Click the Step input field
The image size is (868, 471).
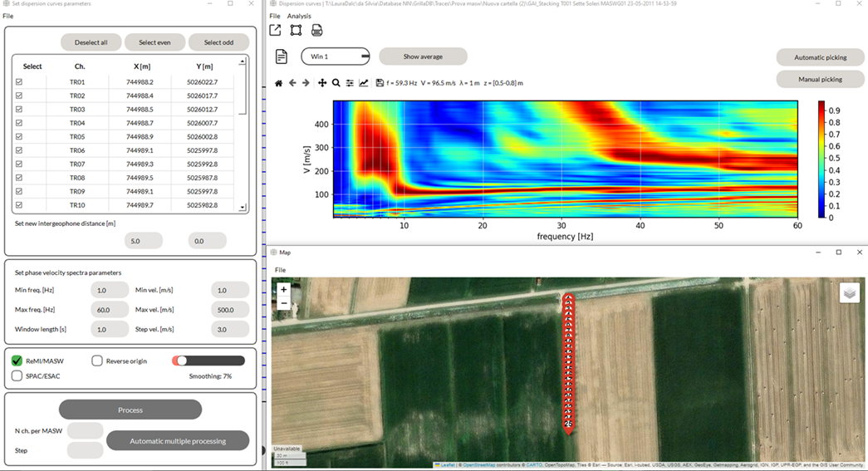(86, 450)
